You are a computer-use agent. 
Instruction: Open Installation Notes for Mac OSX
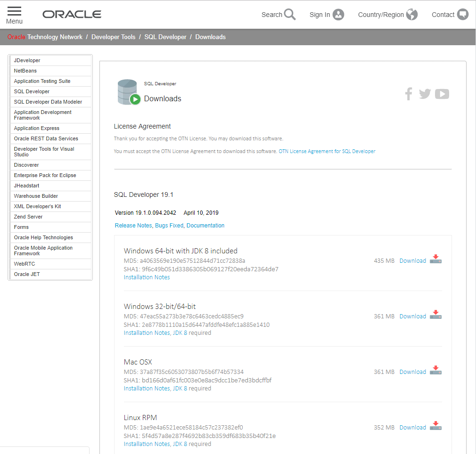(x=147, y=388)
